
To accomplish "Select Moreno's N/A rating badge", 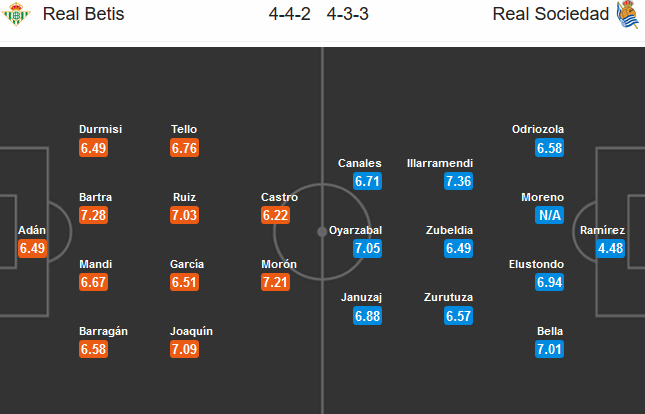I will click(x=549, y=217).
